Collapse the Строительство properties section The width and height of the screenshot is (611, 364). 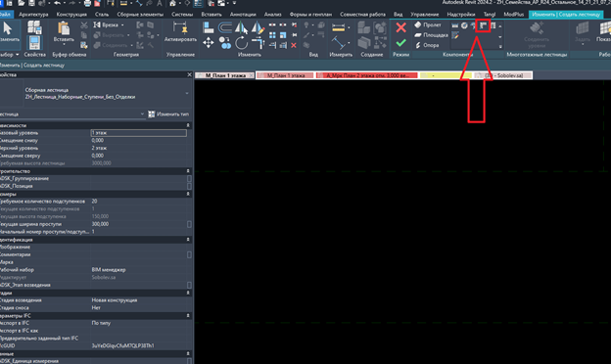click(x=188, y=171)
